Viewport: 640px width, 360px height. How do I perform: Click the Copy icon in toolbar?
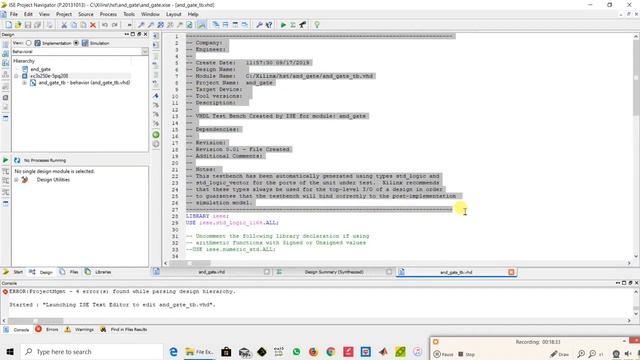pos(74,25)
